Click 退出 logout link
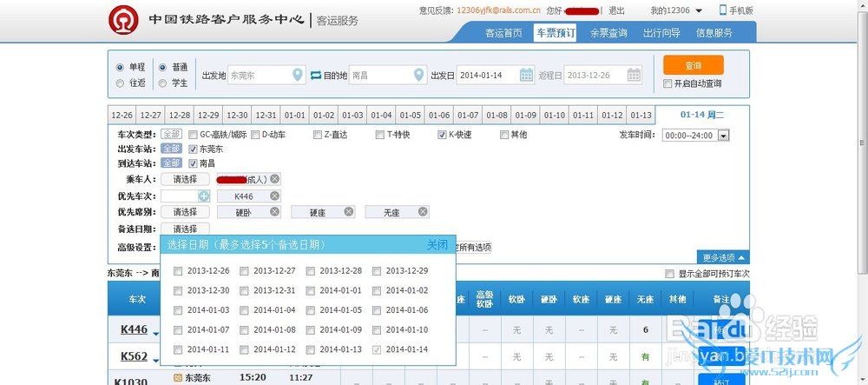The image size is (868, 385). pyautogui.click(x=616, y=10)
